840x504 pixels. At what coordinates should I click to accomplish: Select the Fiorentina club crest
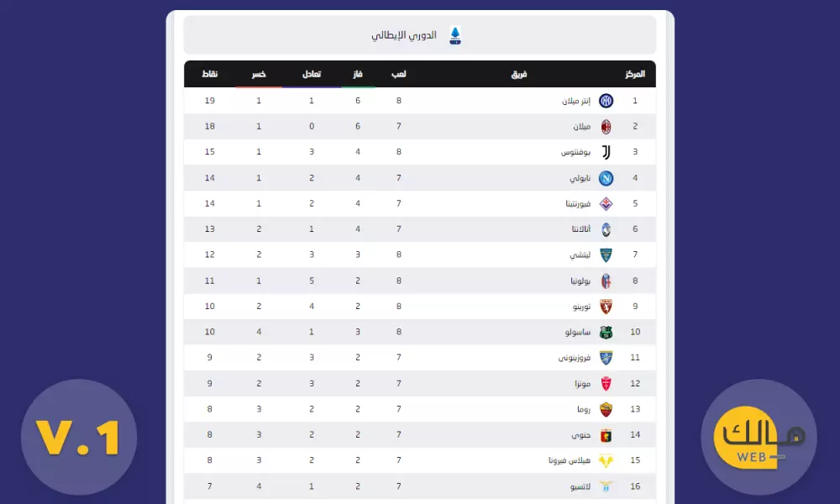click(606, 203)
